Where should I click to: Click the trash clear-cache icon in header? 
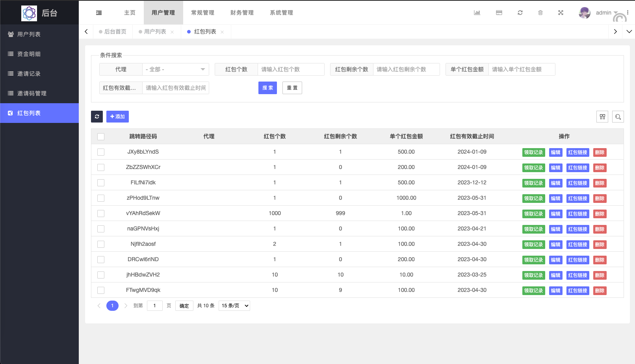point(540,13)
